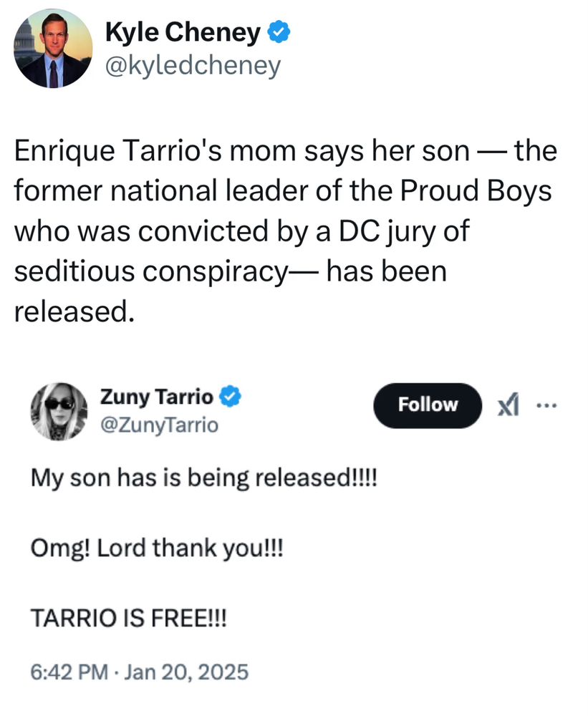This screenshot has height=716, width=588.
Task: Click the "My son has is being released!!!!" line
Action: pos(202,478)
